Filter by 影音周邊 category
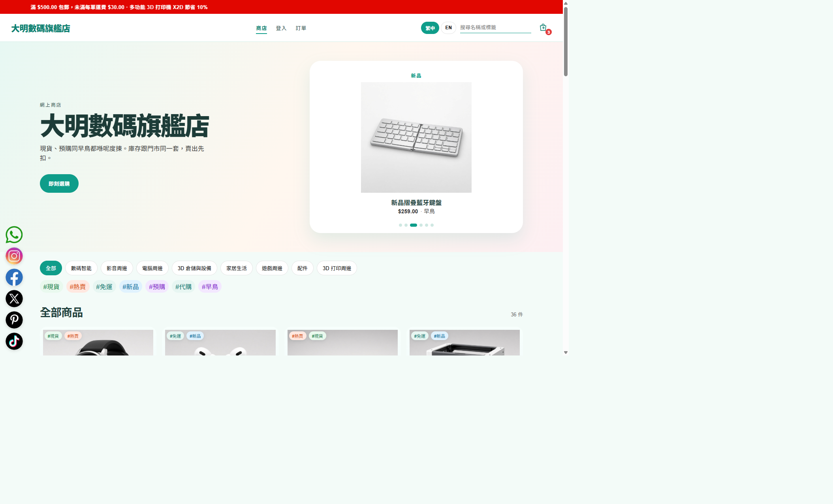 [x=117, y=268]
